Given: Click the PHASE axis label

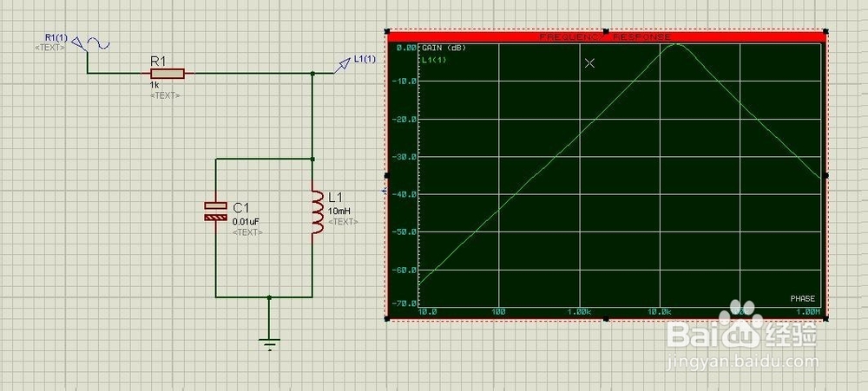Looking at the screenshot, I should click(802, 298).
